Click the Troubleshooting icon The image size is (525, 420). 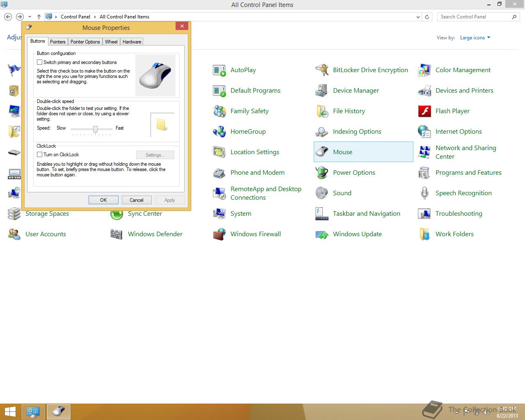425,214
